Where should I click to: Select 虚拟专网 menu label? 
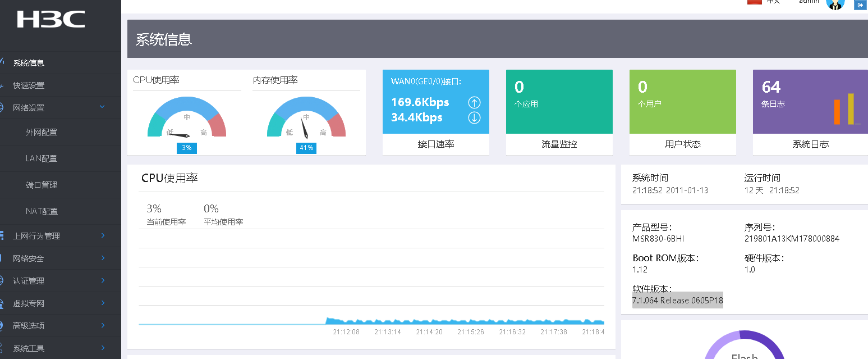point(29,303)
